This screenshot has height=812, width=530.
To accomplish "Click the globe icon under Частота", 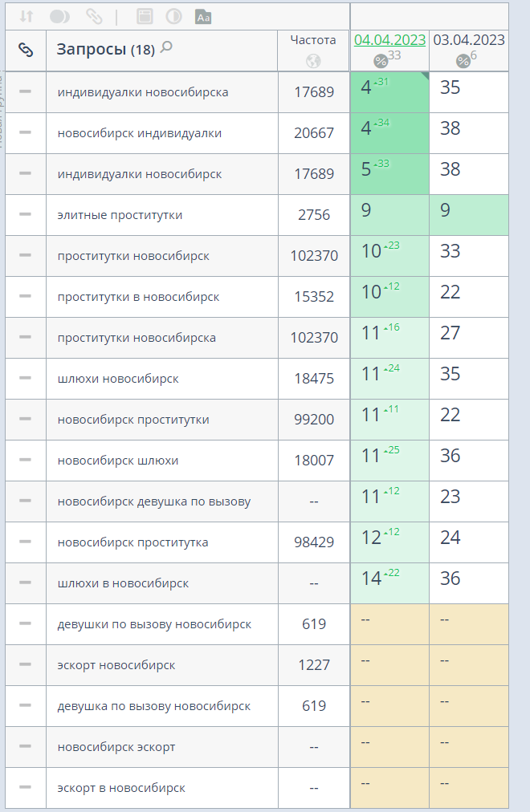I will [313, 61].
